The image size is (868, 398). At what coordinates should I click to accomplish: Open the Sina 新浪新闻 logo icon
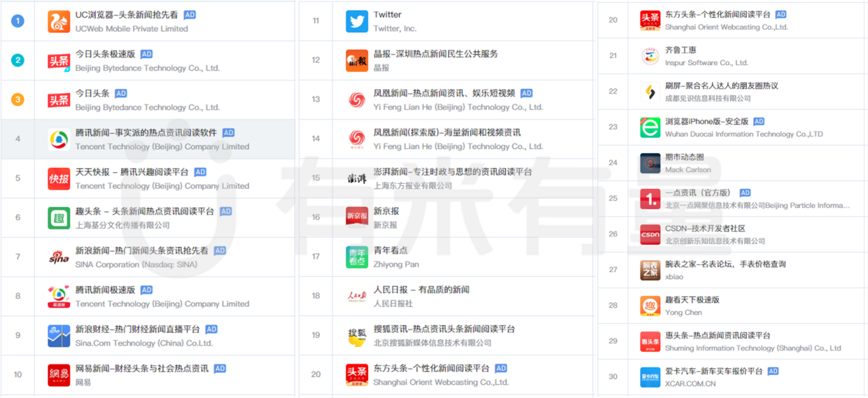click(59, 257)
